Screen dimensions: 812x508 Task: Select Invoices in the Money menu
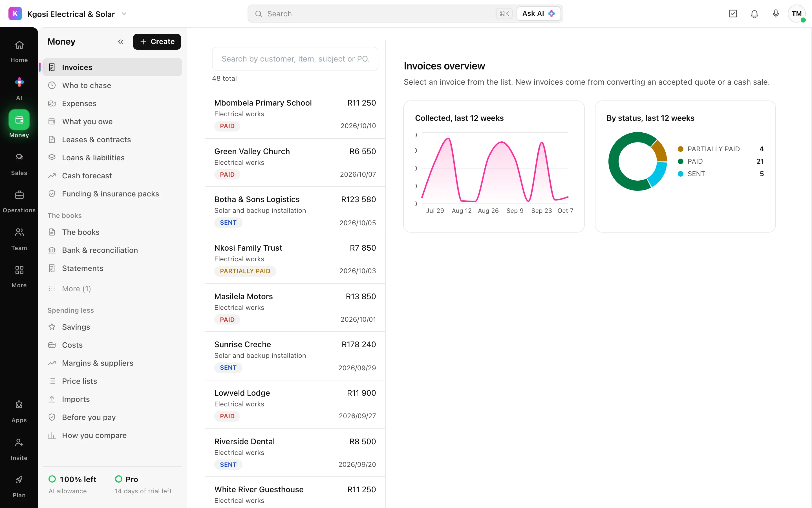click(112, 67)
